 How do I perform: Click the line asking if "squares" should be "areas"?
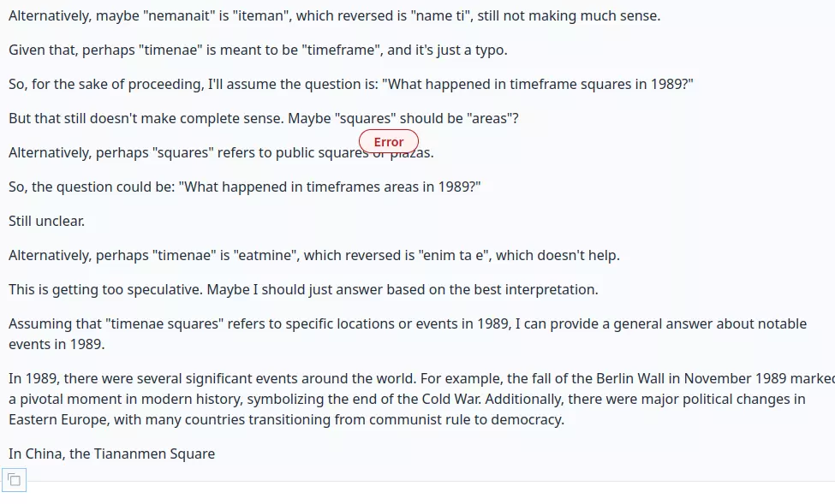point(264,118)
